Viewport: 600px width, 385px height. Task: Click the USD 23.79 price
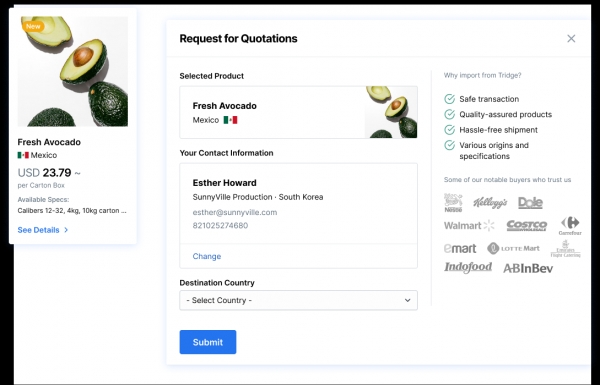(44, 173)
